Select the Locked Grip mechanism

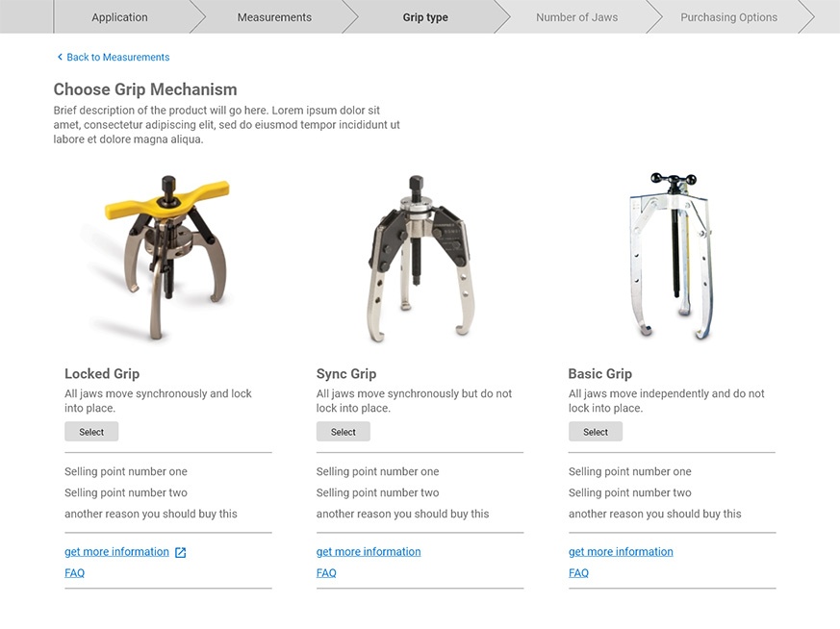[x=91, y=431]
